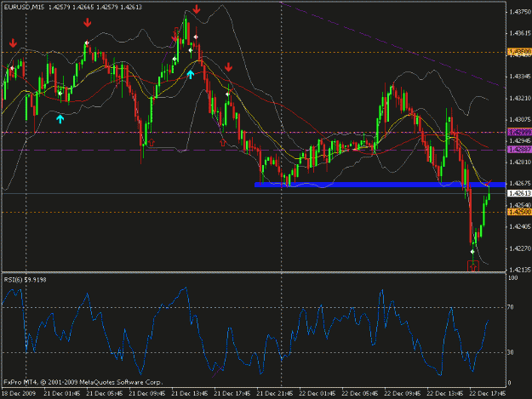Click the RSI scale value 0

coord(509,383)
